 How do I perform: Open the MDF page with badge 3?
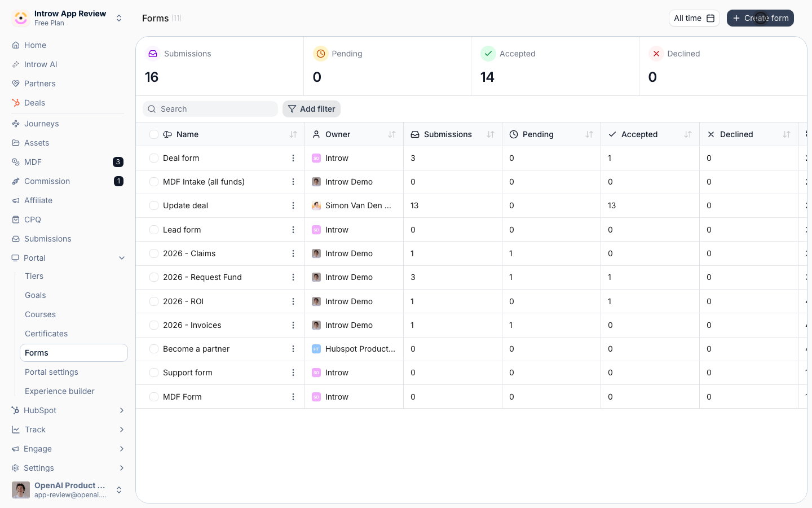click(x=68, y=162)
